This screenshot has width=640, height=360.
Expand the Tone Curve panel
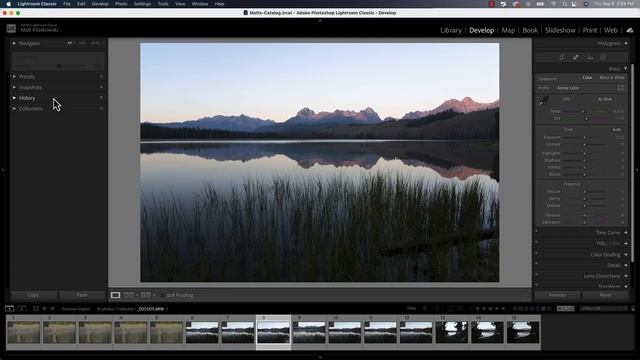625,233
